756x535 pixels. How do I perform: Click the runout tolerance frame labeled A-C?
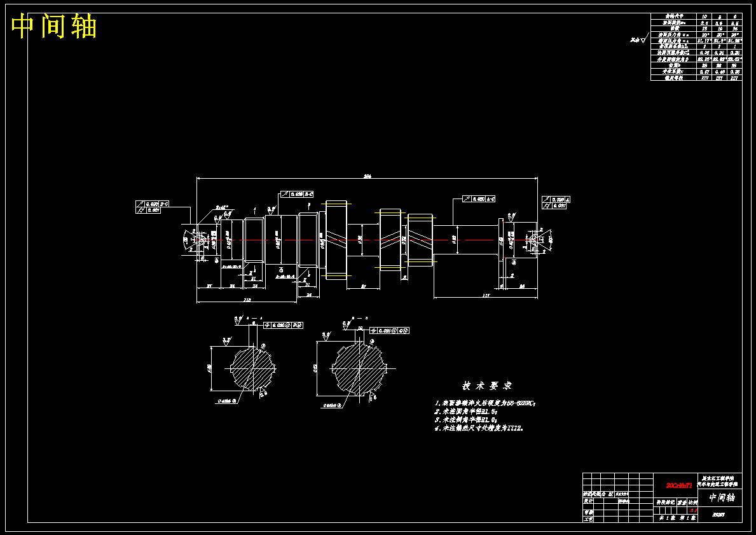tap(479, 198)
